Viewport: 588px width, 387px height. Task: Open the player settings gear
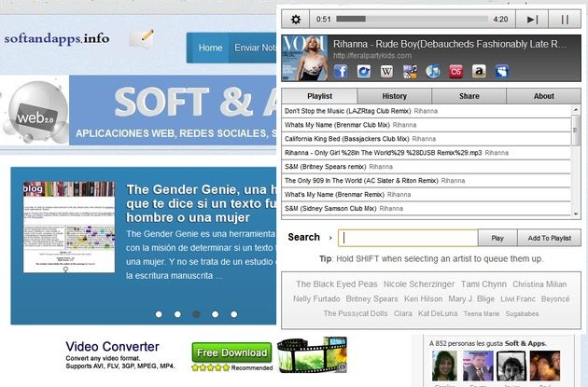tap(296, 19)
